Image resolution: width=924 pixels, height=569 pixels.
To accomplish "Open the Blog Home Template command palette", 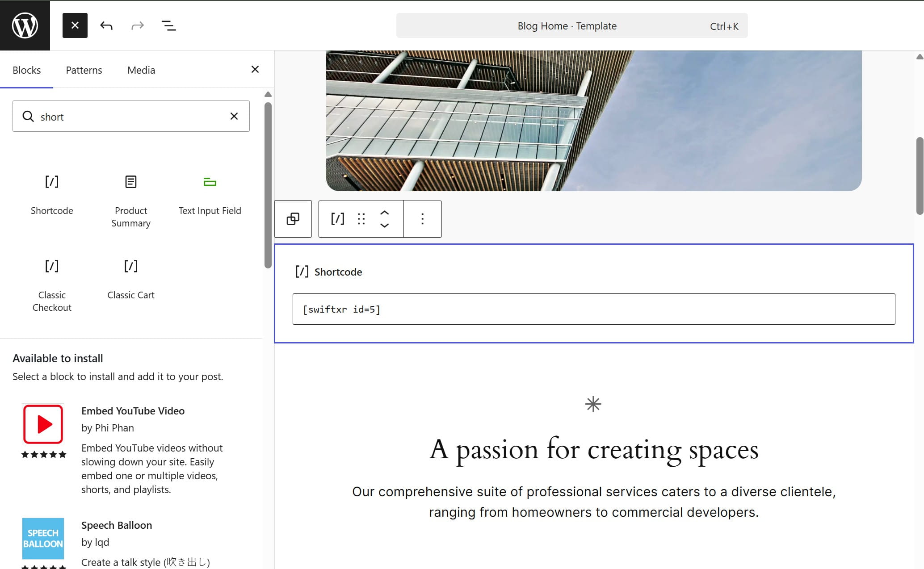I will coord(572,26).
